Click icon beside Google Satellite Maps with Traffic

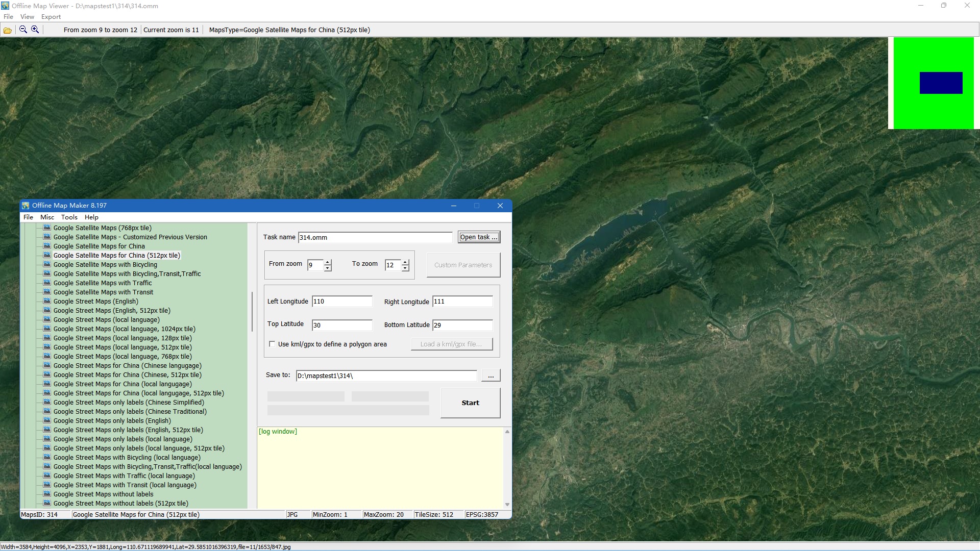(47, 283)
